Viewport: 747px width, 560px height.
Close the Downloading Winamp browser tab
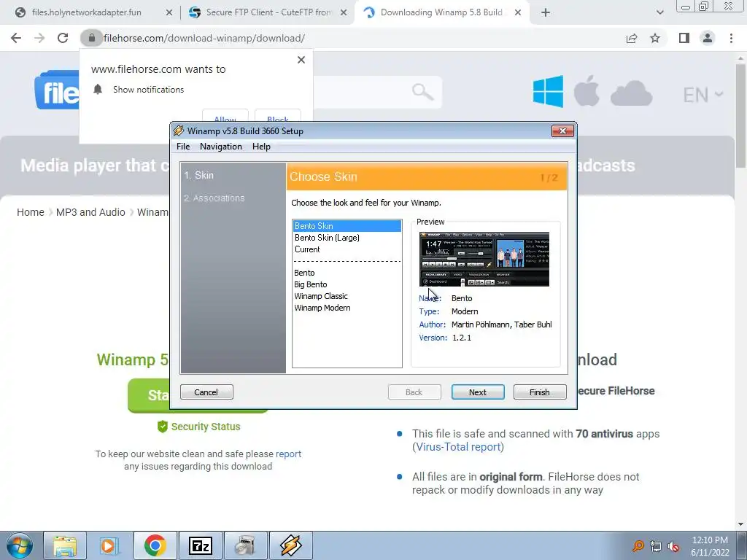(519, 12)
